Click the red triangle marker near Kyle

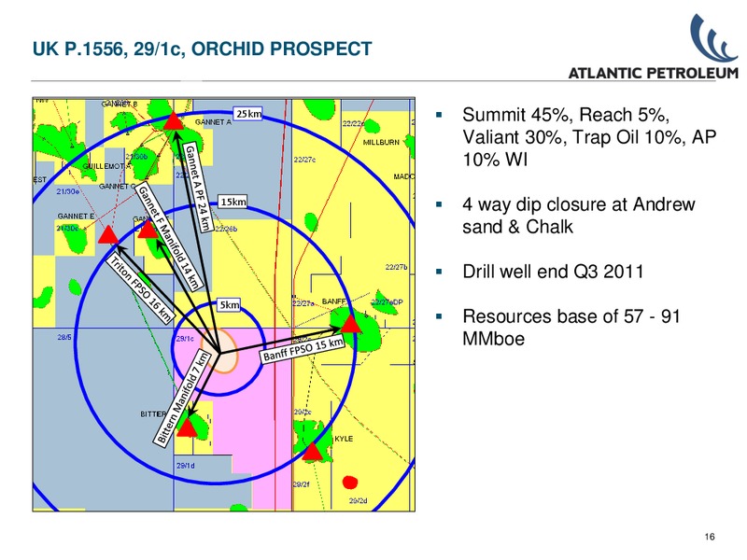pyautogui.click(x=313, y=451)
